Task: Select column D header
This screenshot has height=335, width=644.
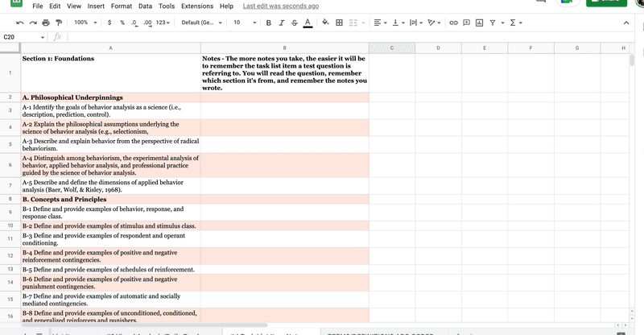Action: 438,48
